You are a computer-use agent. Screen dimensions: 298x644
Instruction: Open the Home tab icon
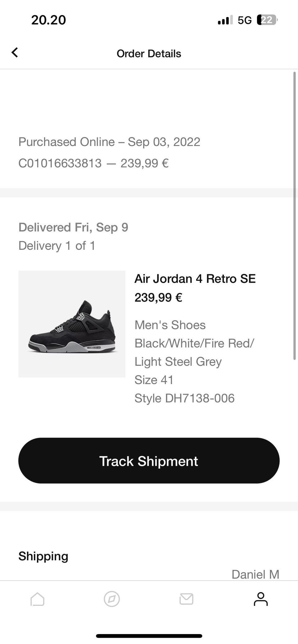[x=37, y=599]
